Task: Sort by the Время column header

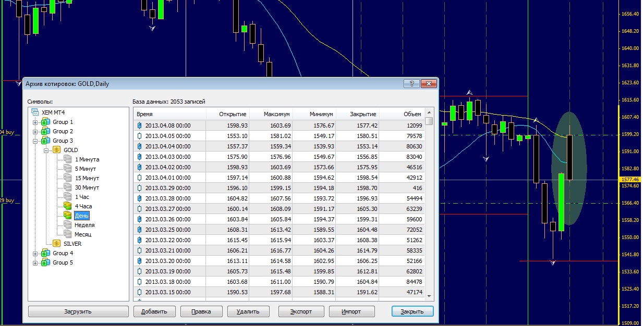Action: click(170, 114)
